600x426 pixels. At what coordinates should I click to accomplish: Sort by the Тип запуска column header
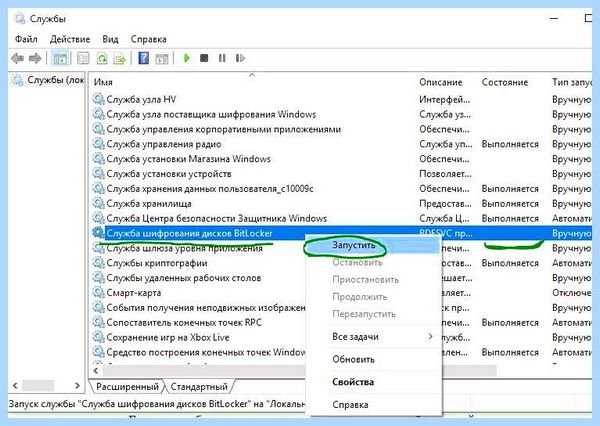coord(571,82)
